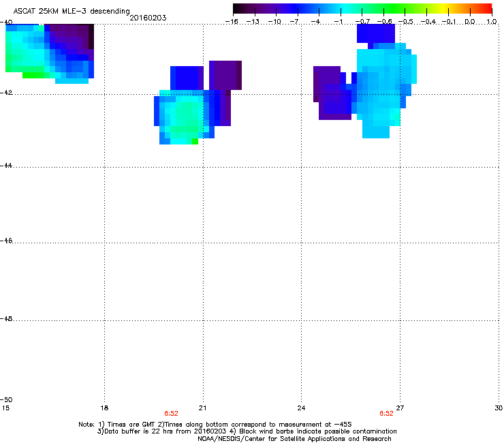Click the longitude axis label "21"
This screenshot has width=504, height=443.
click(202, 408)
